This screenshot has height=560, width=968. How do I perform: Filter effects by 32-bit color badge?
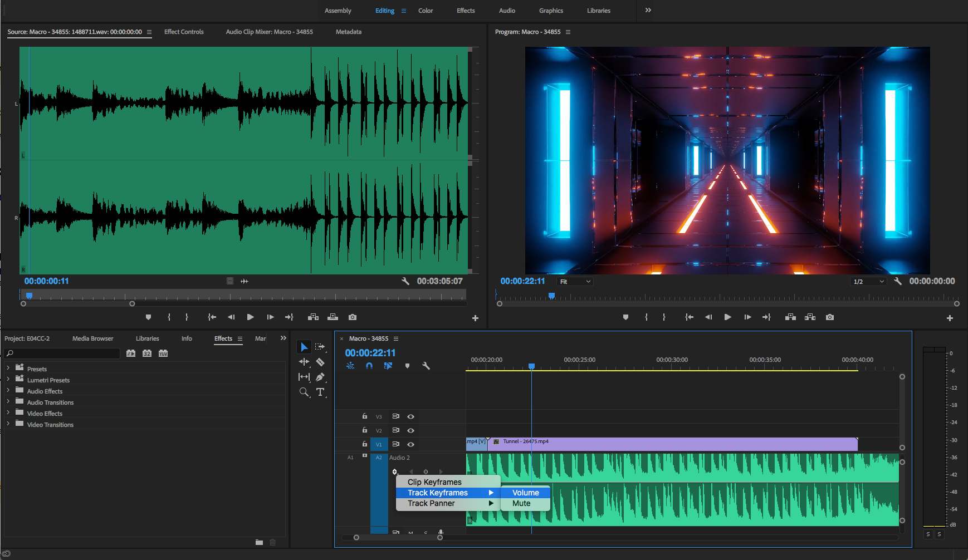pyautogui.click(x=147, y=353)
